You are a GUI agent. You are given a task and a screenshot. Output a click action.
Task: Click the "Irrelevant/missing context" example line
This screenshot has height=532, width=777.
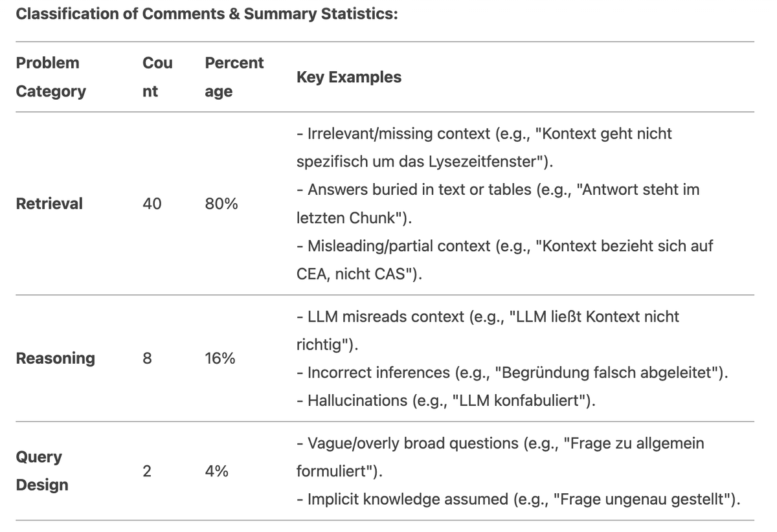click(x=484, y=134)
